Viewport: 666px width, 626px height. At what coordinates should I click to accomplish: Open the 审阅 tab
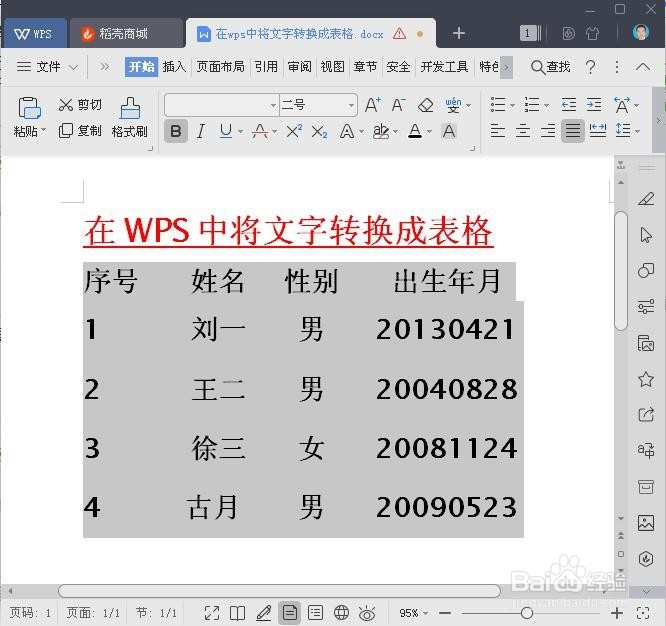pos(299,67)
